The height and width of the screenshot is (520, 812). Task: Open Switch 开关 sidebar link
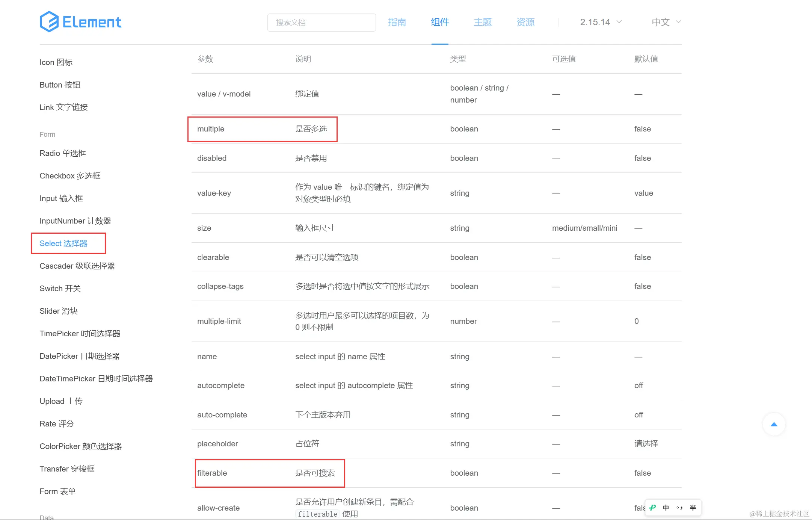point(60,289)
